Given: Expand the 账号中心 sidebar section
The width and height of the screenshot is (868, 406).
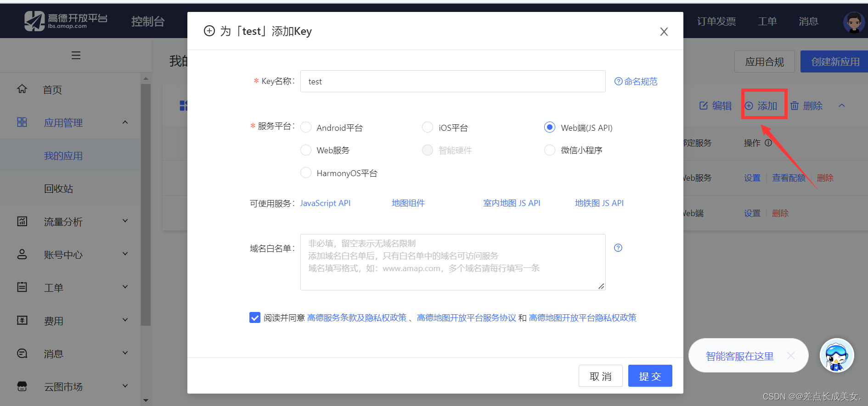Looking at the screenshot, I should tap(125, 254).
